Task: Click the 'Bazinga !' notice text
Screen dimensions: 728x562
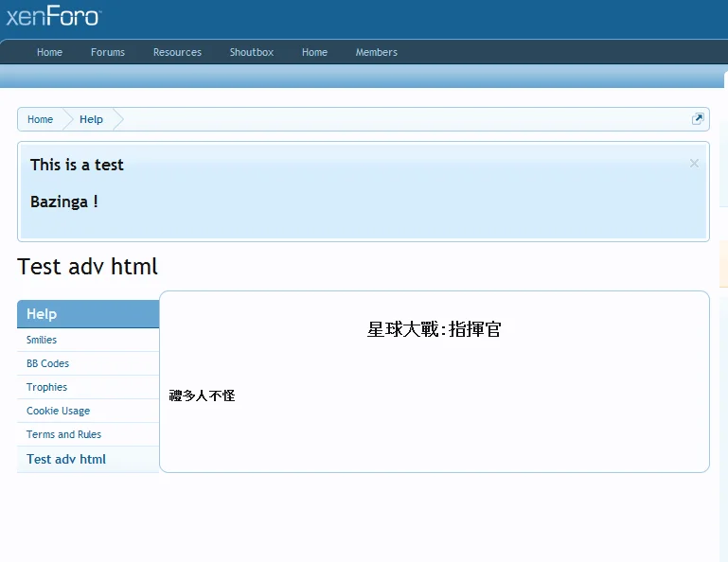Action: (64, 202)
